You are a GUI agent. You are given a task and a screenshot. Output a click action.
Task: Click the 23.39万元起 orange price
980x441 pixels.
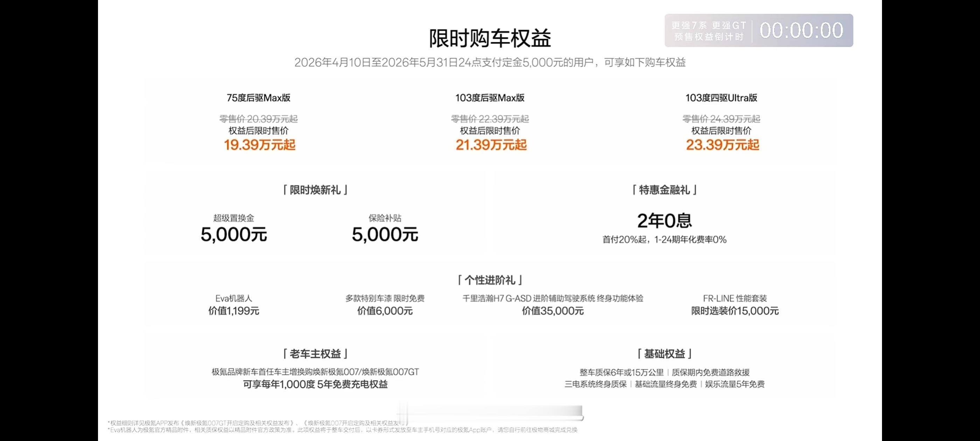click(x=722, y=145)
